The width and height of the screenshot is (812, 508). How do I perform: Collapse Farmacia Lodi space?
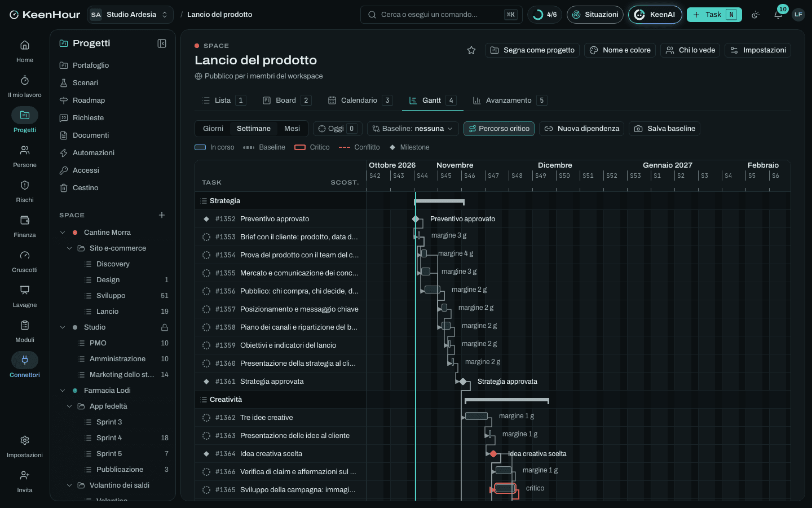(x=63, y=391)
